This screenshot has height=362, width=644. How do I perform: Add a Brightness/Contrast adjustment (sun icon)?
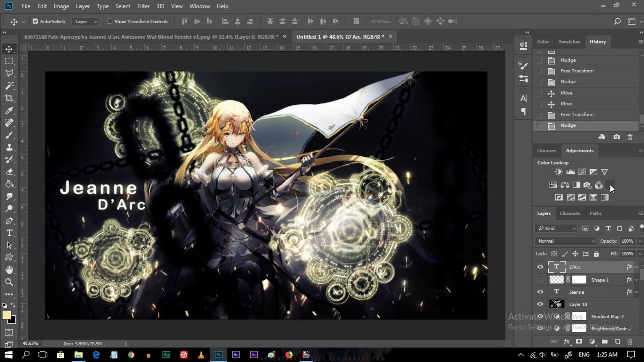click(559, 172)
